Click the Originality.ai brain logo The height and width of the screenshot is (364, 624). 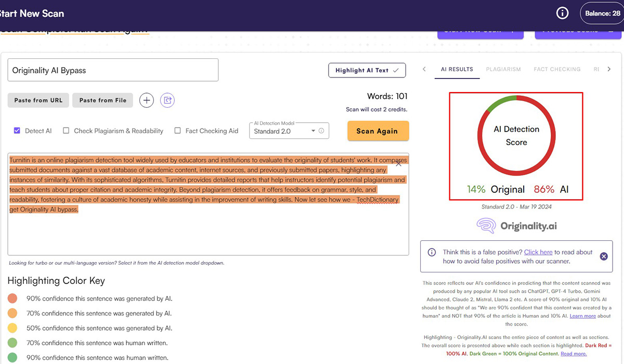(486, 226)
